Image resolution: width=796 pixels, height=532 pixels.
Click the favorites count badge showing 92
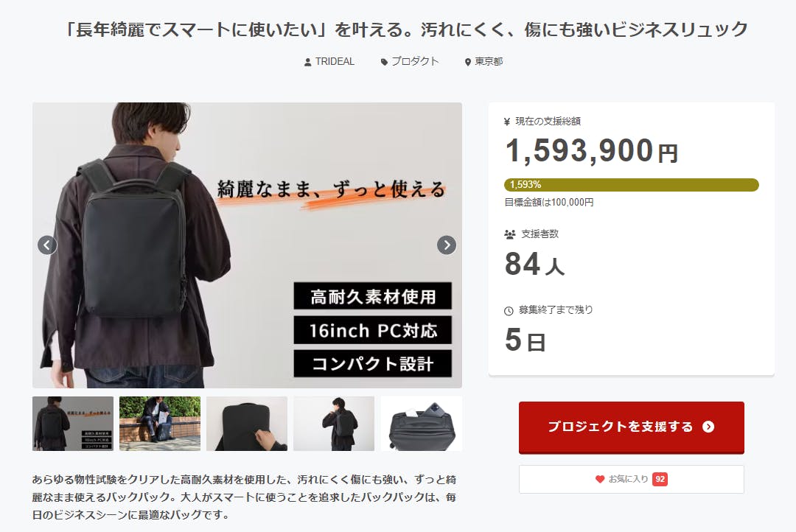(660, 479)
